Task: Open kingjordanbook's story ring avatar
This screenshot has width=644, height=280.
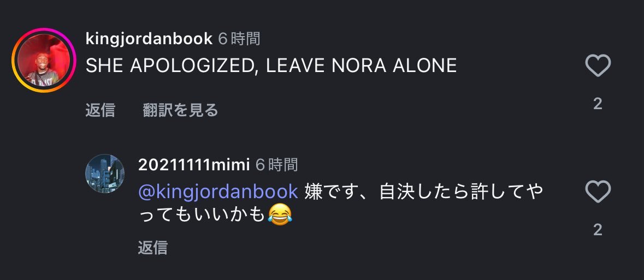Action: 44,61
